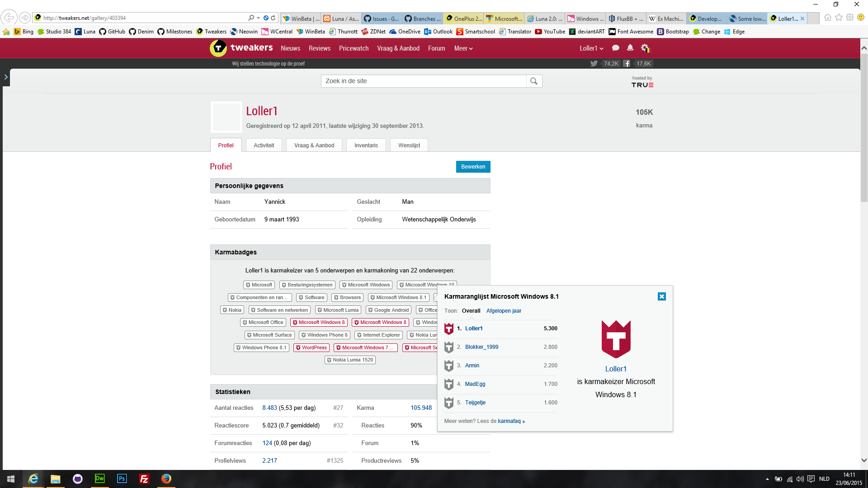Image resolution: width=868 pixels, height=488 pixels.
Task: Open the Windows Start button
Action: (x=11, y=479)
